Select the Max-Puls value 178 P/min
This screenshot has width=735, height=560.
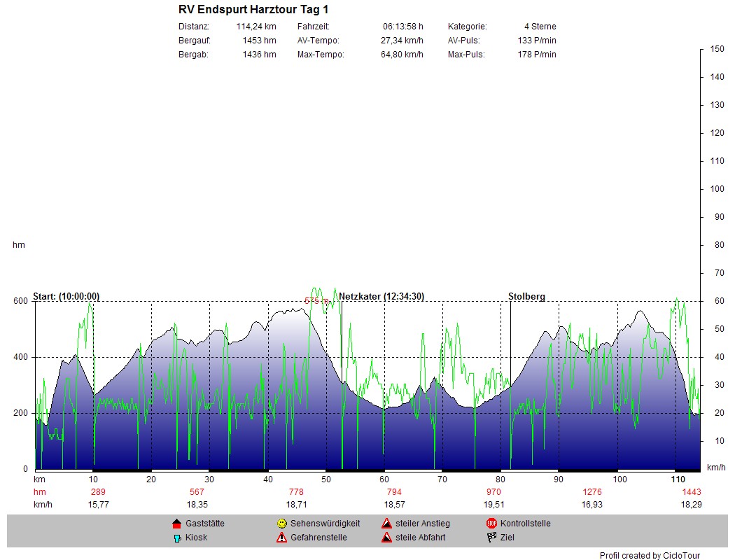[537, 55]
